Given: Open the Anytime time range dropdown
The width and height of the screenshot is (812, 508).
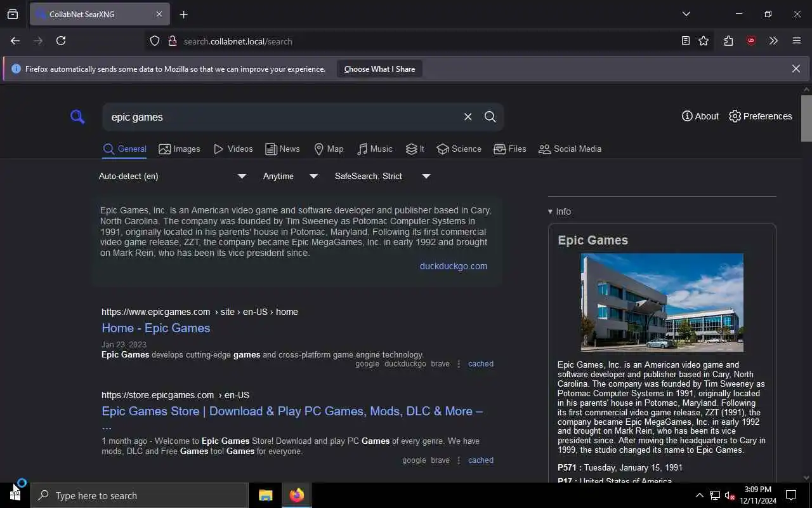Looking at the screenshot, I should tap(290, 176).
